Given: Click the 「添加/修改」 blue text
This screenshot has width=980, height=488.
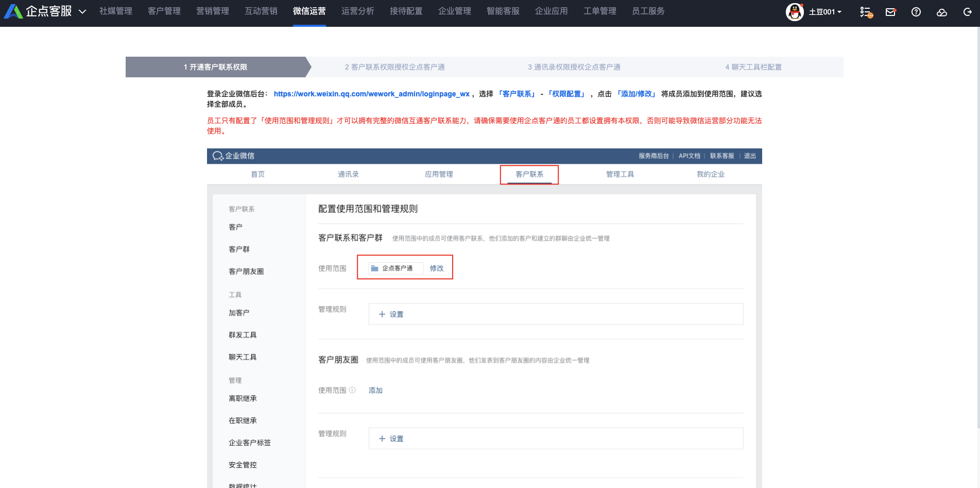Looking at the screenshot, I should [637, 94].
